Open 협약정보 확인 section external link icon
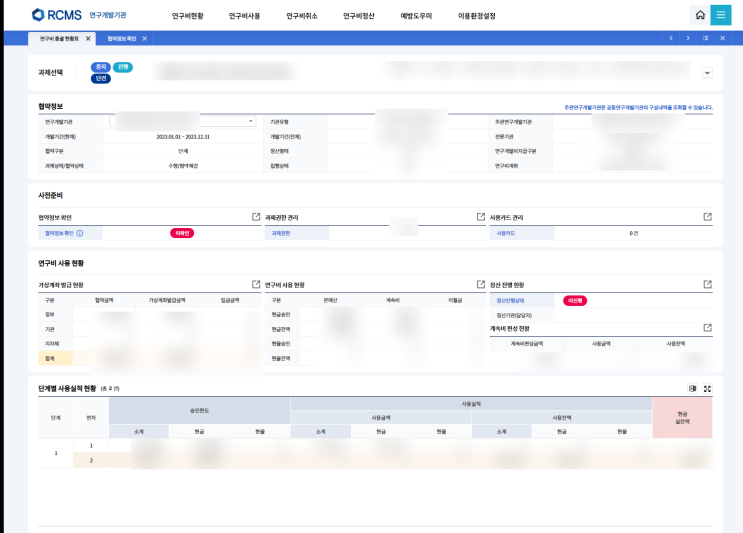This screenshot has height=533, width=743. [x=255, y=217]
